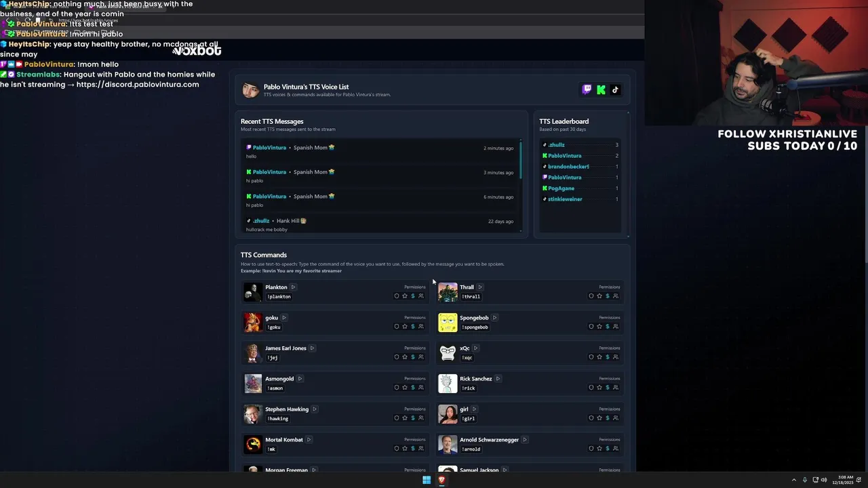Select the Plankton avatar thumbnail
The height and width of the screenshot is (488, 868).
pos(253,292)
